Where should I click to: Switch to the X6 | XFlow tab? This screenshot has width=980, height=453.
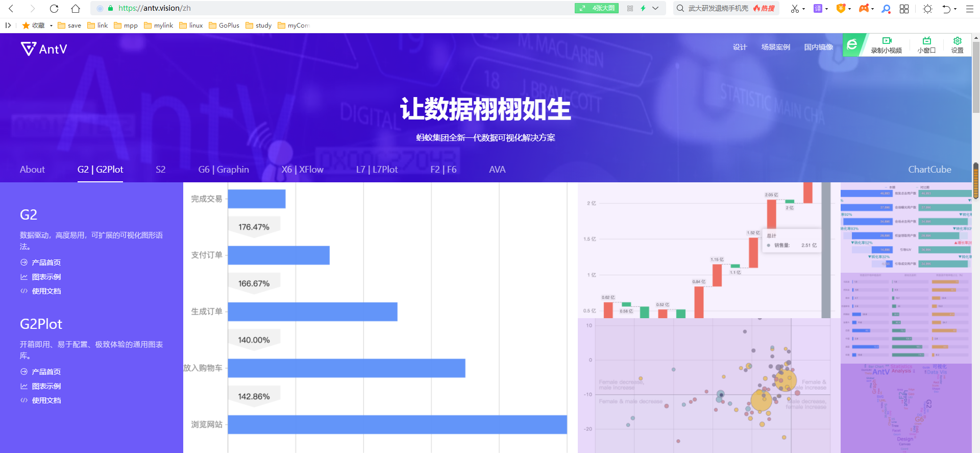[303, 170]
